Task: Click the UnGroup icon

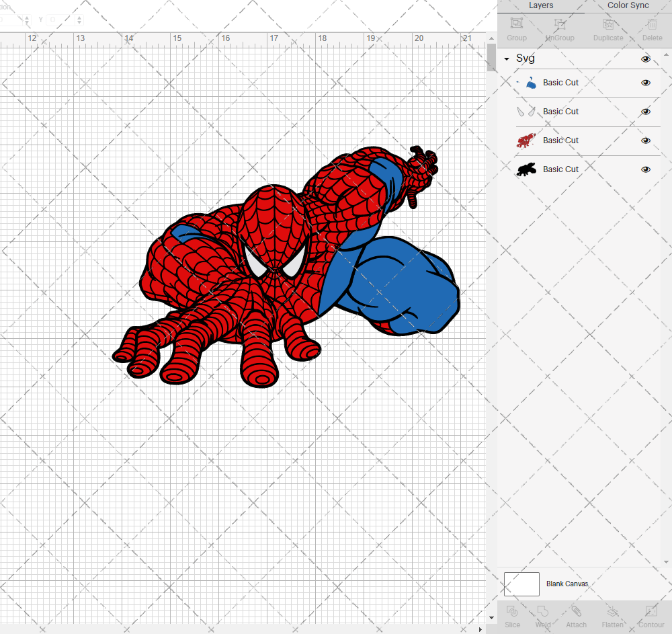Action: pyautogui.click(x=560, y=24)
